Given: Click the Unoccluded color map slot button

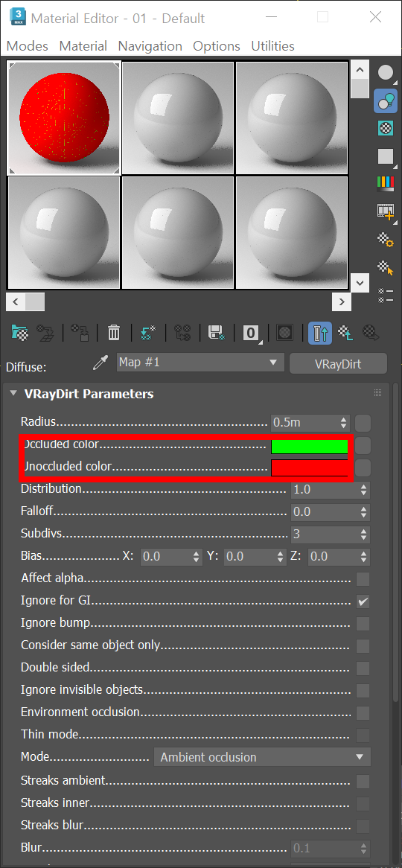Looking at the screenshot, I should click(363, 468).
